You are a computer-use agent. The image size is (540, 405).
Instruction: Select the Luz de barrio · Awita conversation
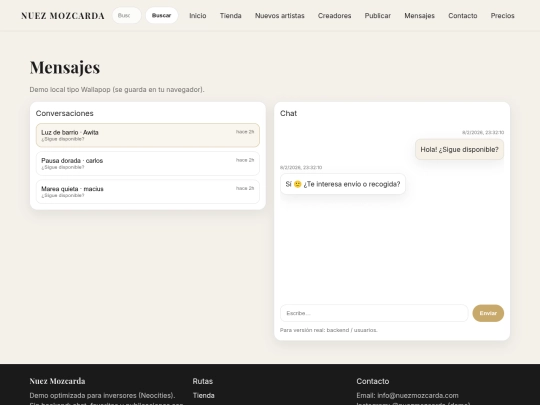point(148,135)
